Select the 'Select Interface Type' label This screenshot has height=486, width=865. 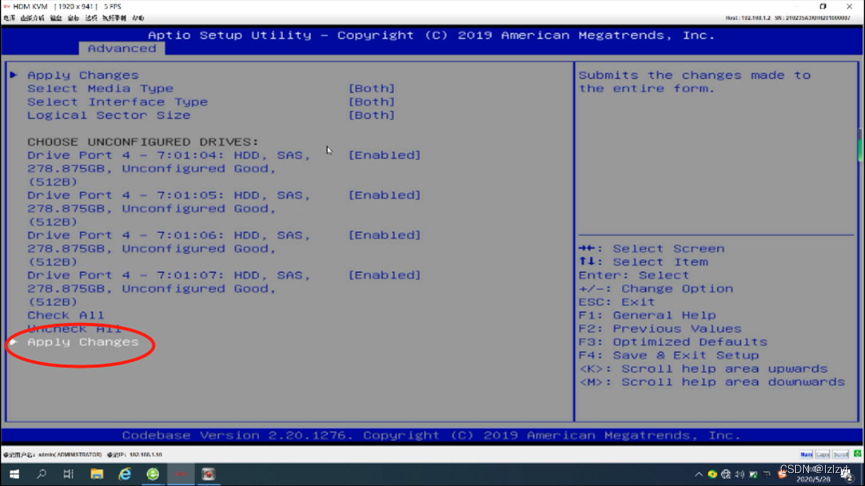click(118, 102)
